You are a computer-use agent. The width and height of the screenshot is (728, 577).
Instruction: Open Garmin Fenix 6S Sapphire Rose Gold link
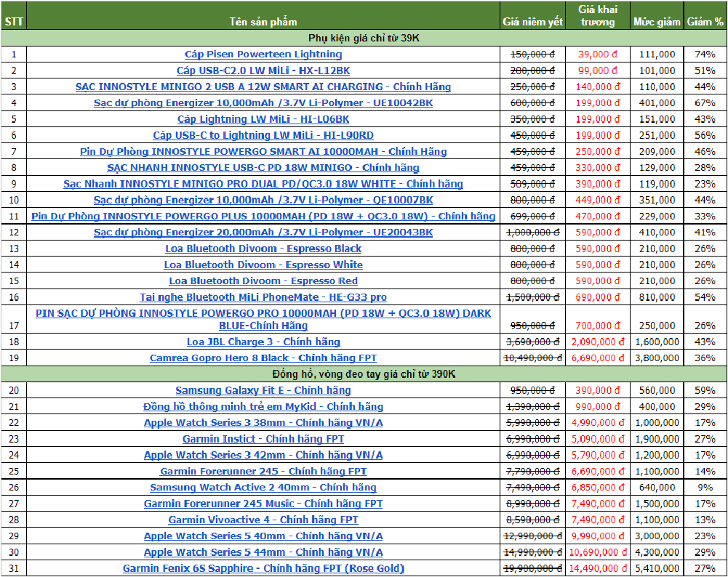(x=263, y=568)
